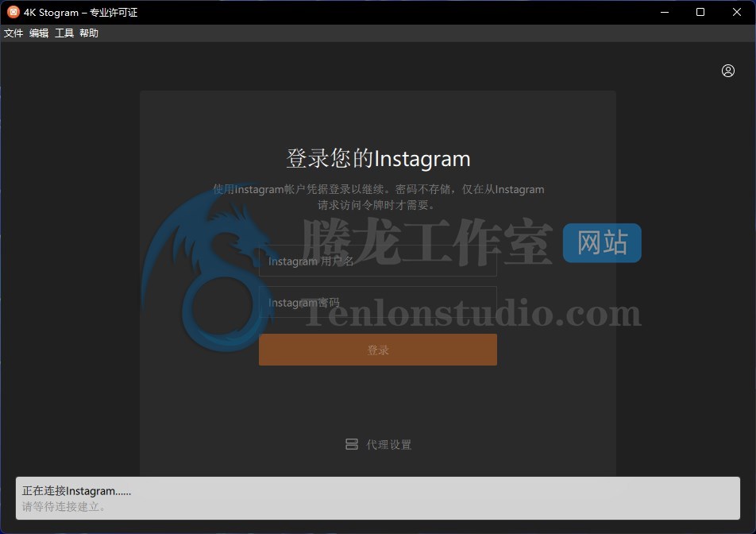756x534 pixels.
Task: Minimize the 4K Stogram window
Action: [665, 12]
